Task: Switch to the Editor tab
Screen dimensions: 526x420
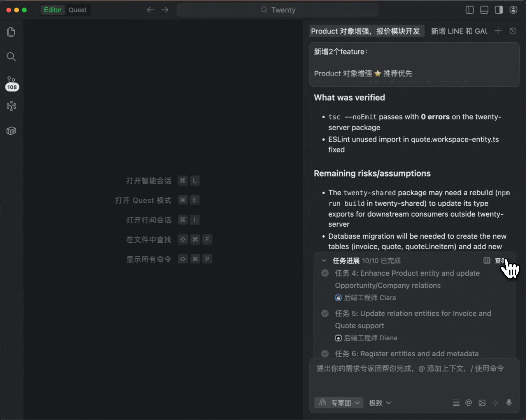Action: (53, 10)
